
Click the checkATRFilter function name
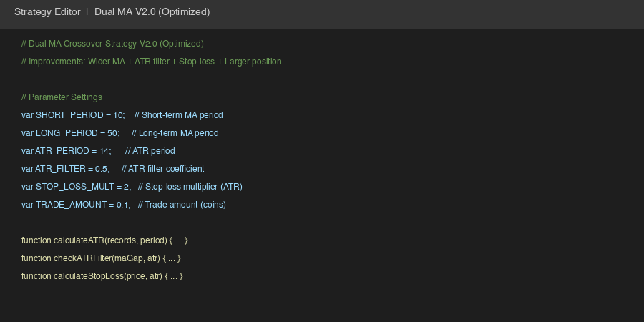point(82,258)
